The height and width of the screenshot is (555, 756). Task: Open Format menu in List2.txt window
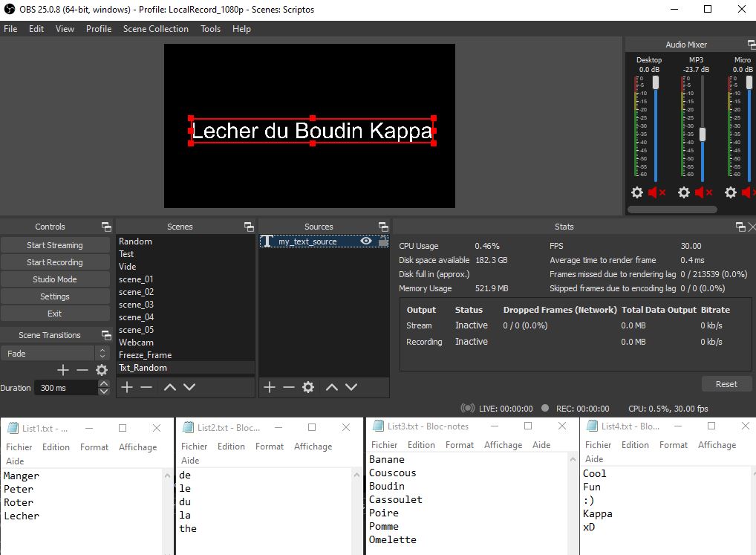pos(270,447)
